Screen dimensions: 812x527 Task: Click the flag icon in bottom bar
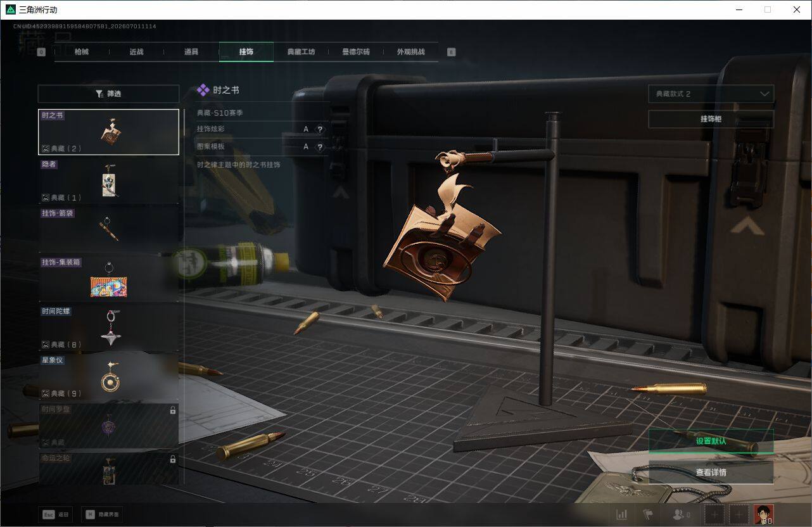click(648, 515)
